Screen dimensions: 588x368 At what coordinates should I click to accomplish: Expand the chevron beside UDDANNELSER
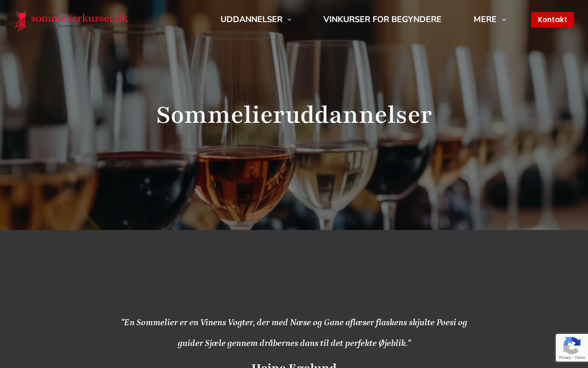coord(289,20)
